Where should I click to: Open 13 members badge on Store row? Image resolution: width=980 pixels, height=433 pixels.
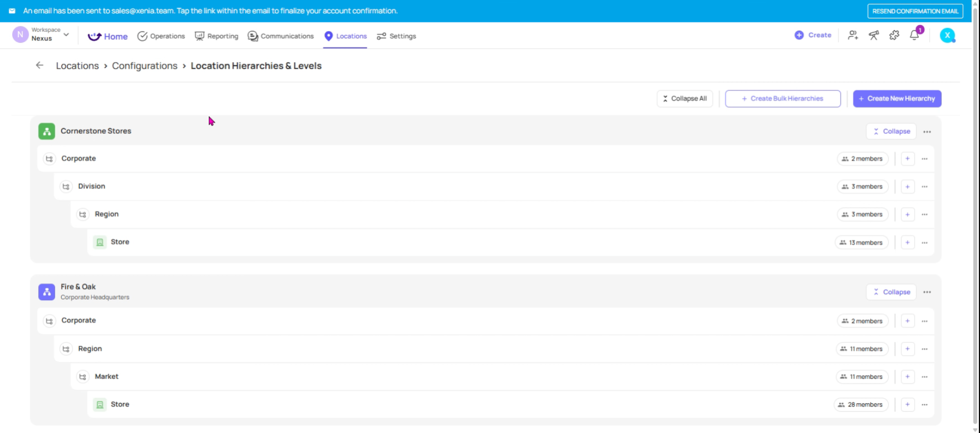[861, 243]
